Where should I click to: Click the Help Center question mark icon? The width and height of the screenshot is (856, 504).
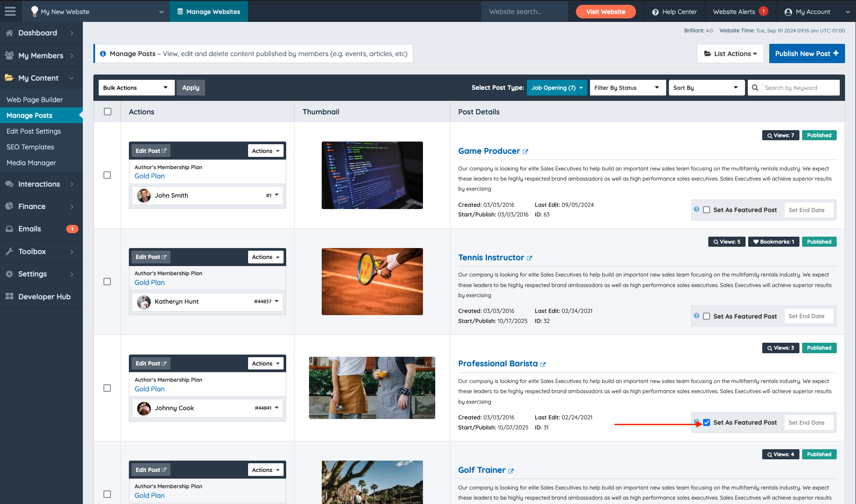click(655, 12)
